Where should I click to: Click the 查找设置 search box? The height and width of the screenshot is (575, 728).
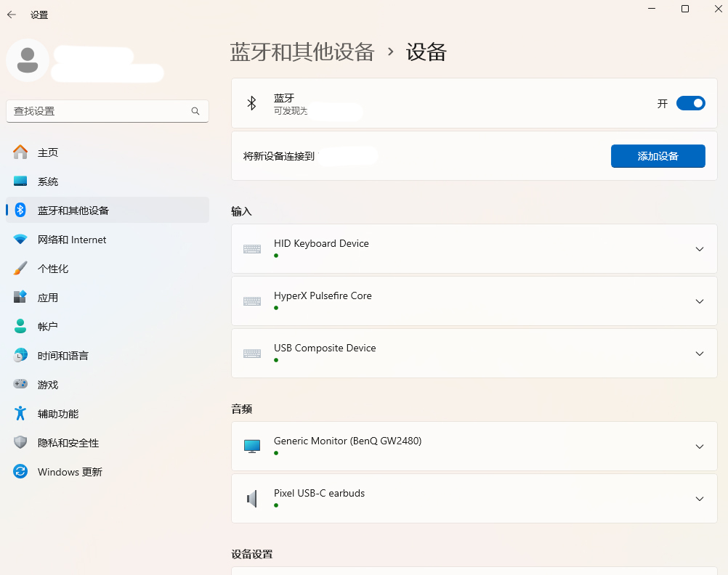[100, 111]
